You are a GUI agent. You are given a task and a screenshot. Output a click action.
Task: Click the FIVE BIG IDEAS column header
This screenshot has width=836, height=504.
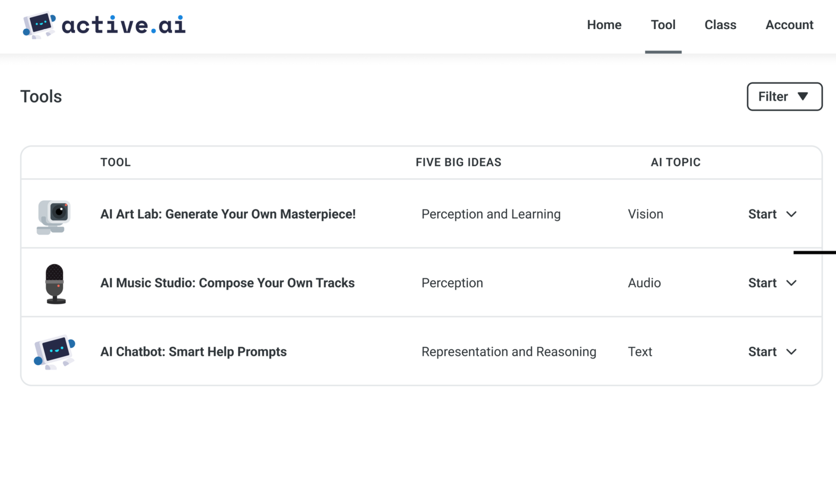pyautogui.click(x=458, y=162)
